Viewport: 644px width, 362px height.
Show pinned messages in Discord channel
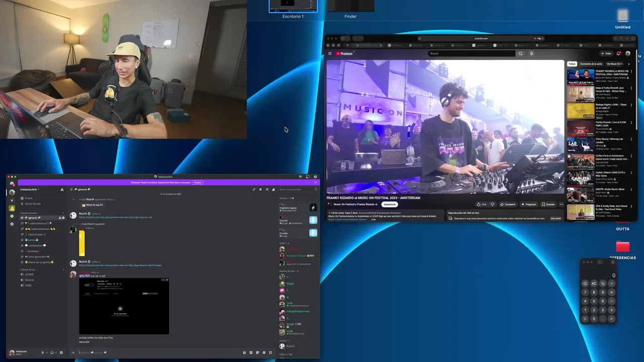(x=267, y=190)
